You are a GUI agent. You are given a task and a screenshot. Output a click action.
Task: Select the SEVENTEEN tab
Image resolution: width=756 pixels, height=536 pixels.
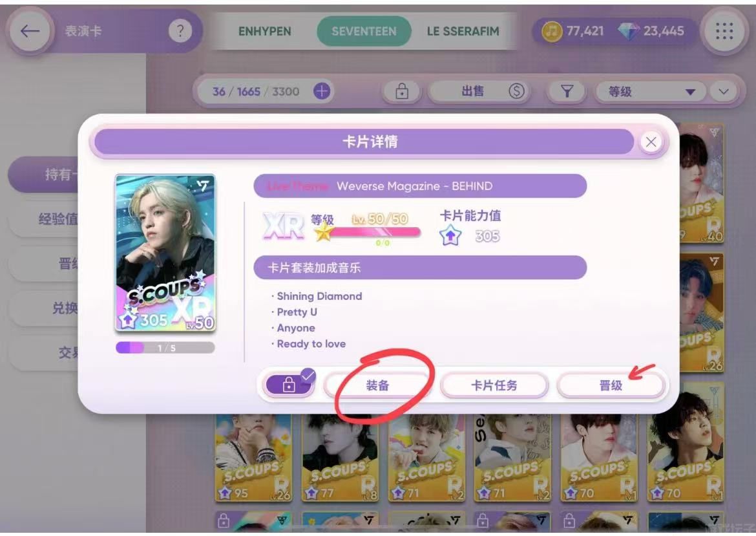[364, 32]
